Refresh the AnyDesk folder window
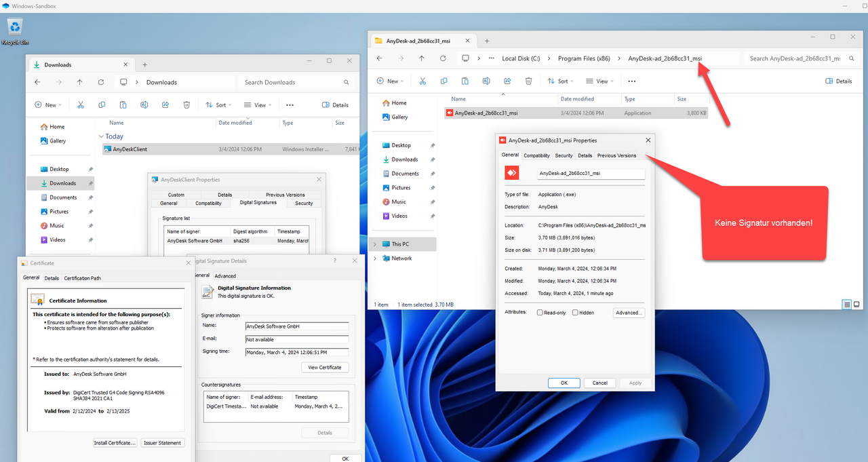 [x=443, y=58]
